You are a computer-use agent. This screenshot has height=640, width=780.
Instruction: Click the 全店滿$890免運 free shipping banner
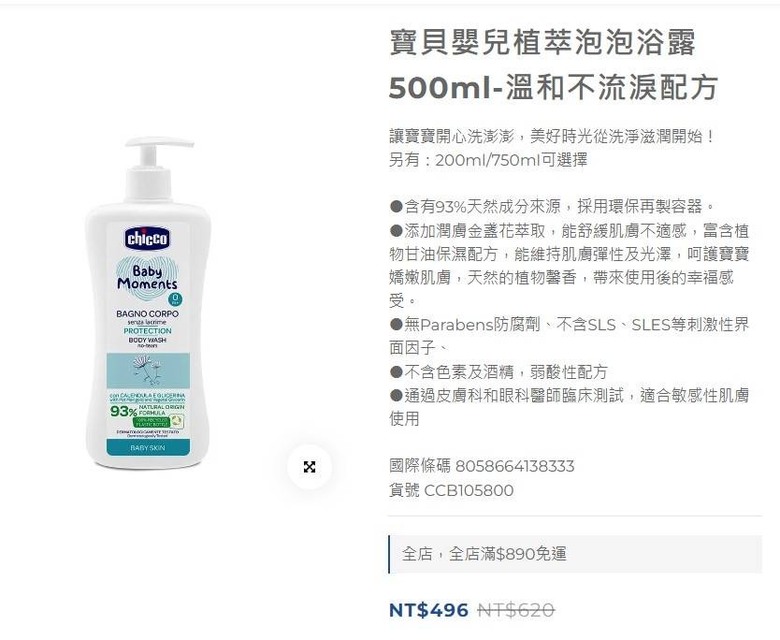coord(575,554)
